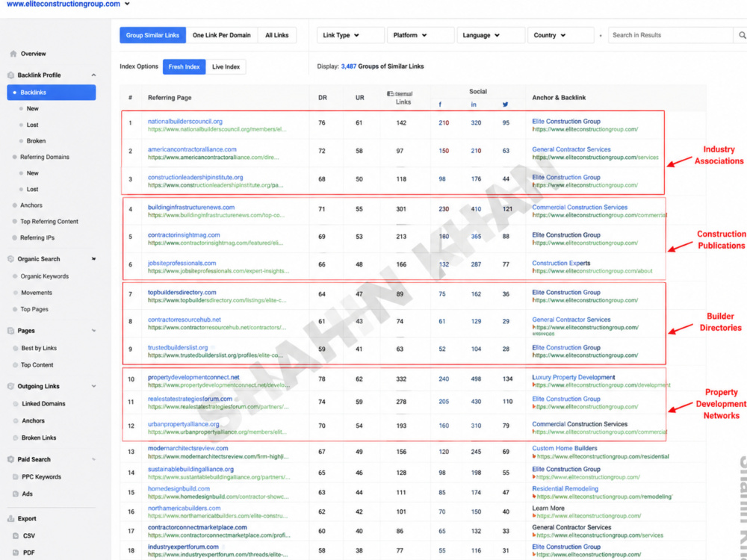Open the Link Type dropdown
This screenshot has width=747, height=560.
coord(350,35)
